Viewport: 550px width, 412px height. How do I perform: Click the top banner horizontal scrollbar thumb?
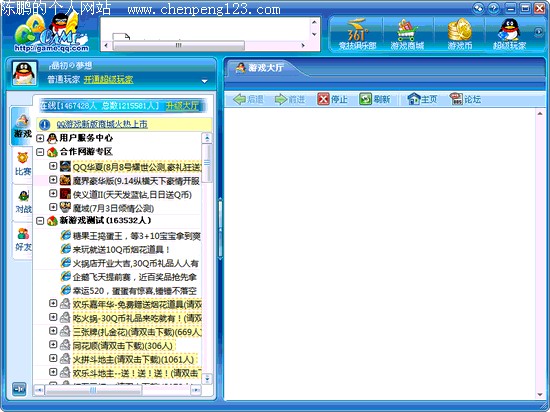pyautogui.click(x=179, y=45)
